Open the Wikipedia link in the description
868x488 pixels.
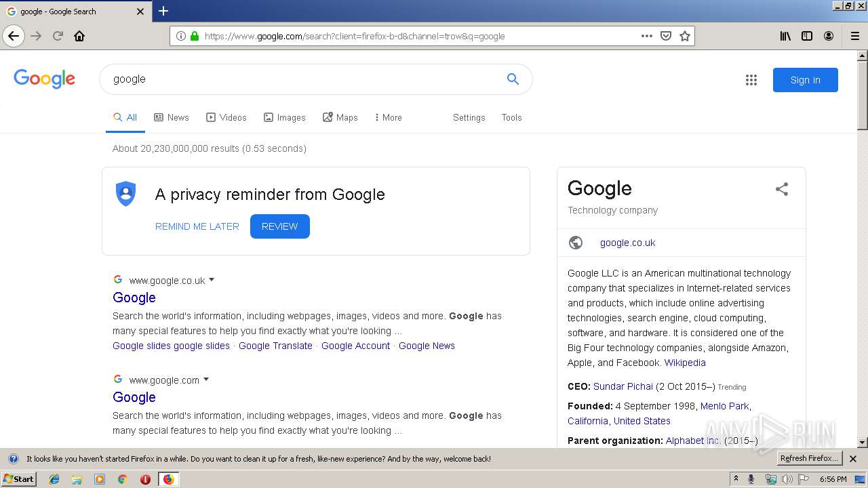click(685, 363)
